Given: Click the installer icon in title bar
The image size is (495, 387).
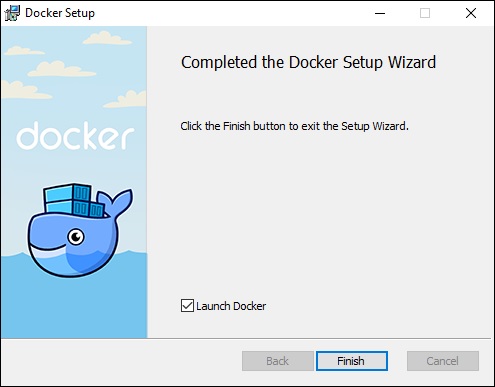Looking at the screenshot, I should 12,13.
